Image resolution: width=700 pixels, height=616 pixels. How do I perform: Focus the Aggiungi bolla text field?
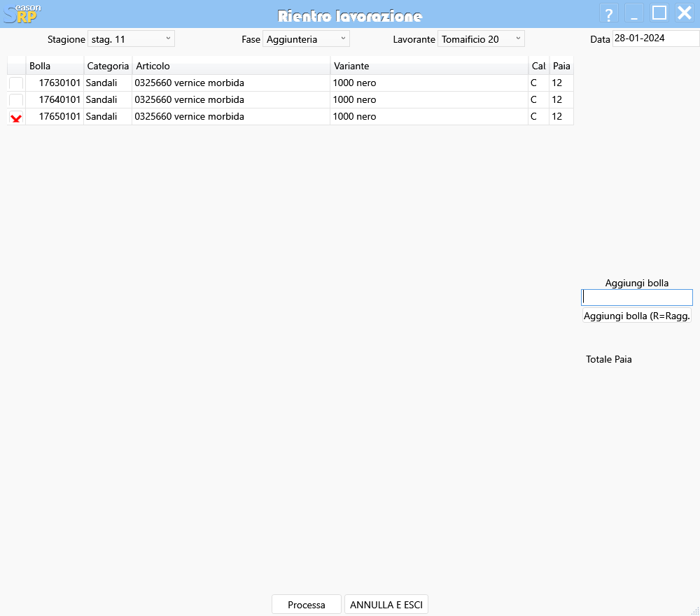pos(637,297)
